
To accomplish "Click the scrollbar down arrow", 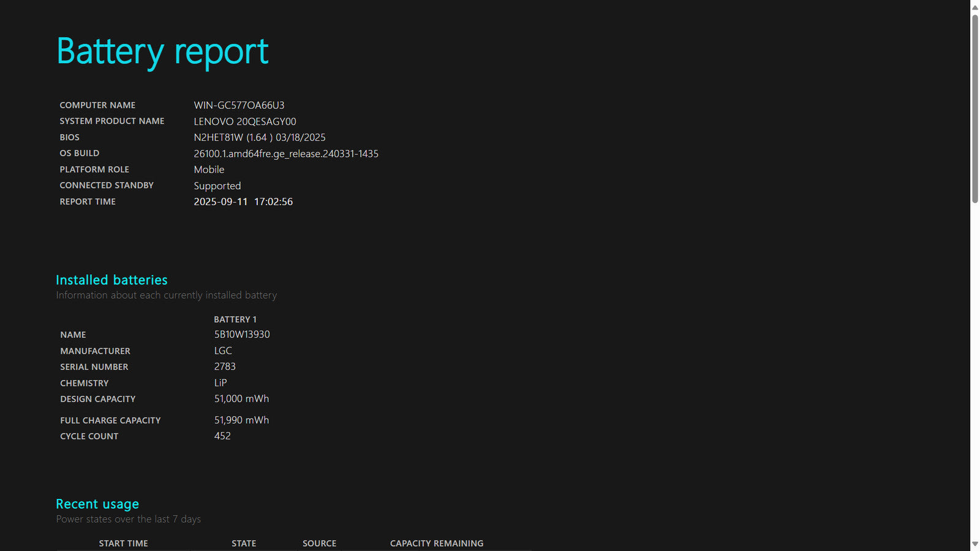I will point(975,544).
